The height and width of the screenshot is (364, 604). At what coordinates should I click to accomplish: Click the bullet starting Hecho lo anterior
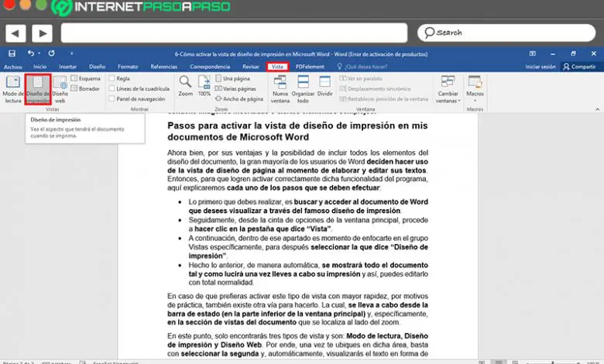[307, 273]
